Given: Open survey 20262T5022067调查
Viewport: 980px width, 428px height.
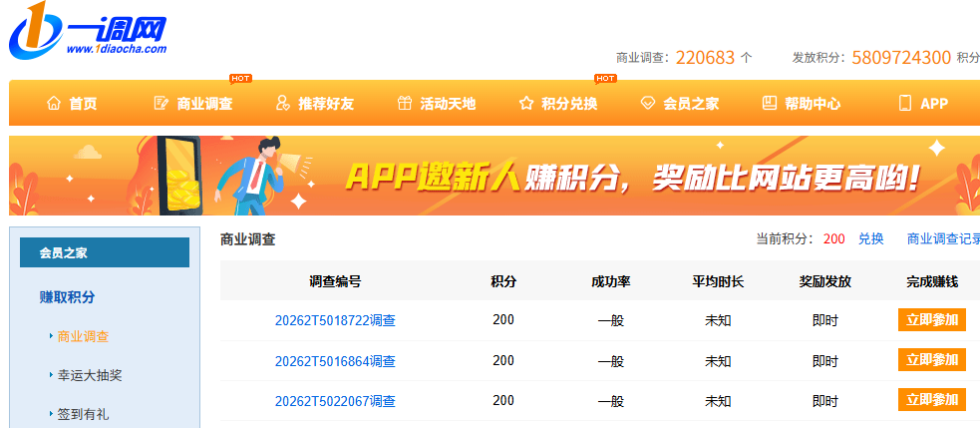Looking at the screenshot, I should pyautogui.click(x=335, y=401).
